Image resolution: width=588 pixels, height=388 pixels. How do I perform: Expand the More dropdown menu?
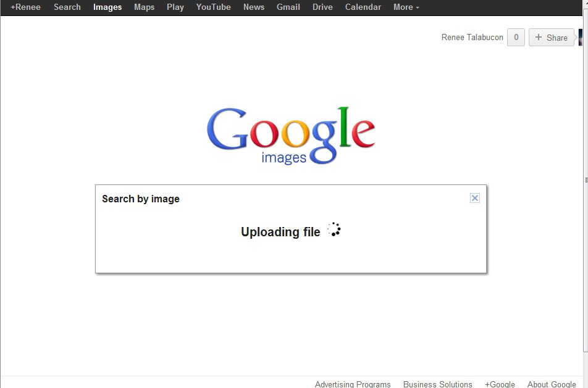coord(406,7)
